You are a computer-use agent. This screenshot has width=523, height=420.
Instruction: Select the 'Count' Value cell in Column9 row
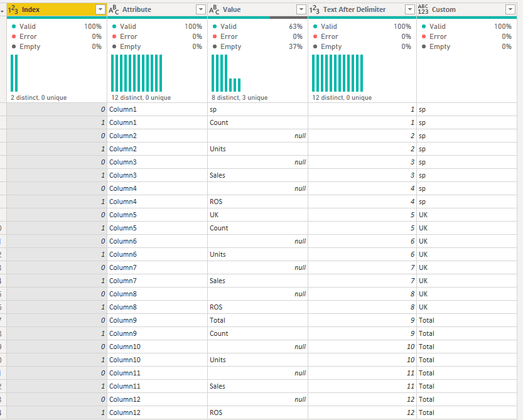pos(257,333)
